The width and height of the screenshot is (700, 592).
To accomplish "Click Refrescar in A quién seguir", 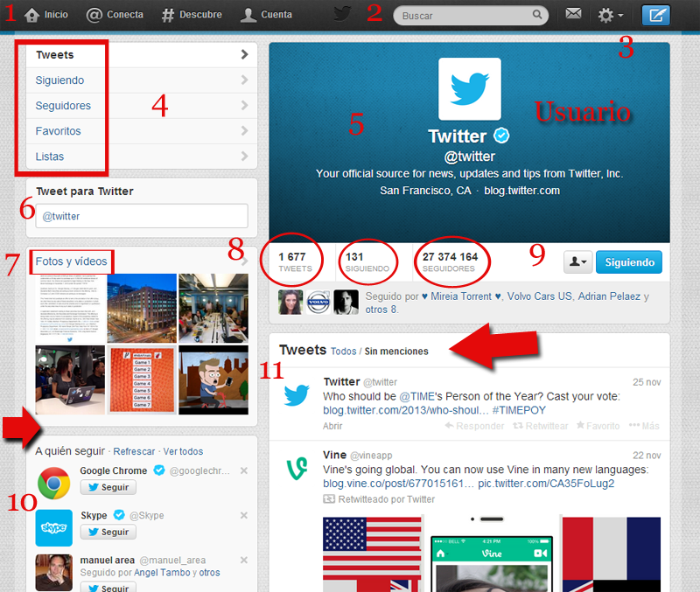I will (x=134, y=451).
